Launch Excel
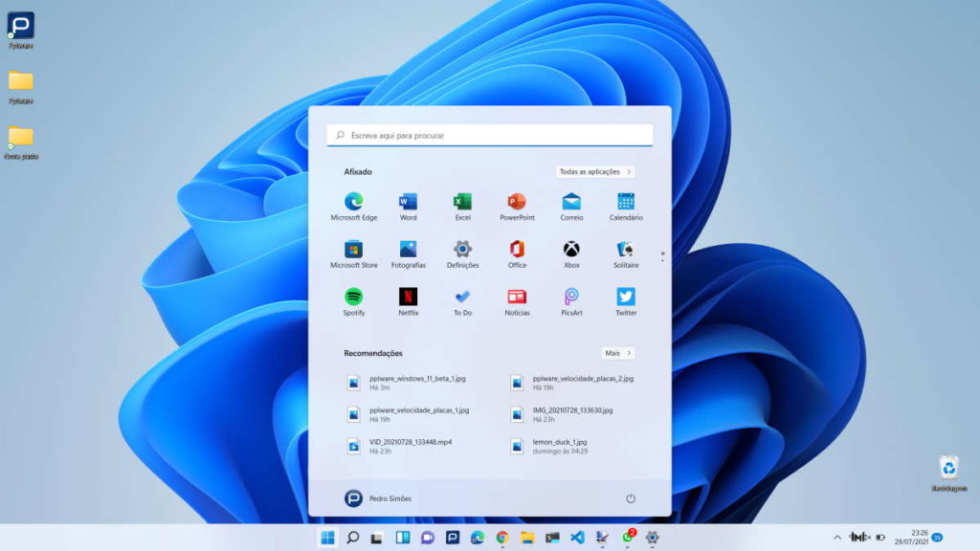The image size is (980, 551). [x=462, y=204]
